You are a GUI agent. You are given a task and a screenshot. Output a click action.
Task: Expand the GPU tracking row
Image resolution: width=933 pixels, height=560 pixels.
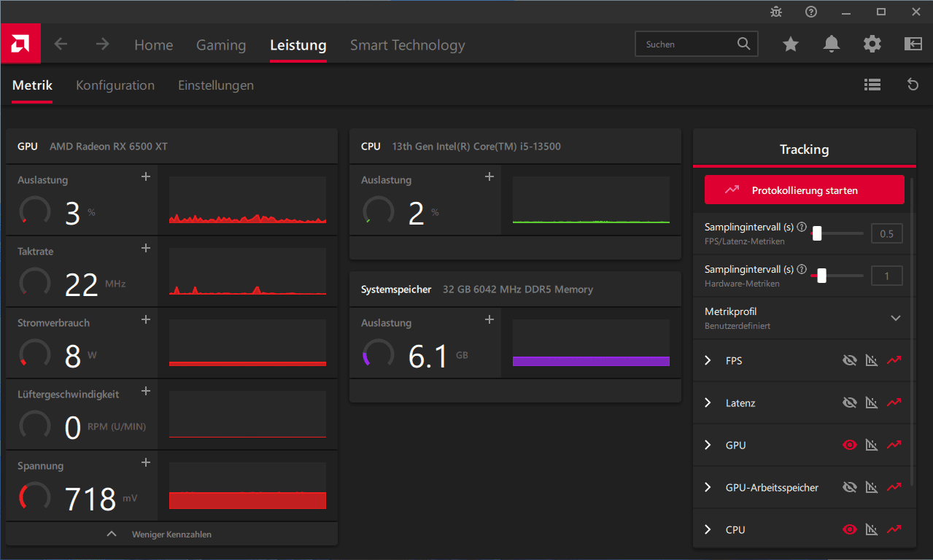click(708, 445)
